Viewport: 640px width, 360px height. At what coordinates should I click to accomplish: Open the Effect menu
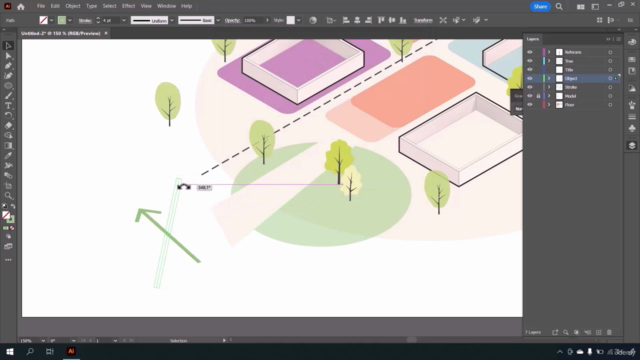point(129,6)
